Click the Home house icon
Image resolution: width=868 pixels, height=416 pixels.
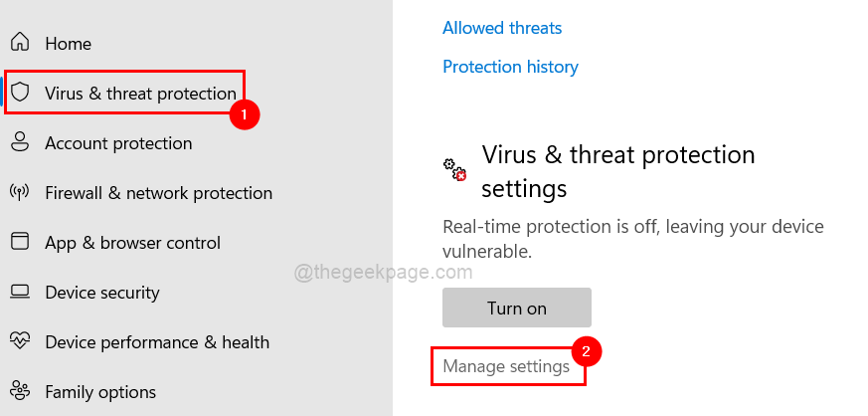tap(20, 44)
